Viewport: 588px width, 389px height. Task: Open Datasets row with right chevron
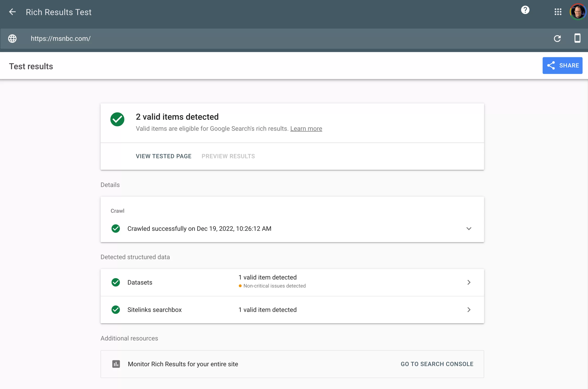469,282
